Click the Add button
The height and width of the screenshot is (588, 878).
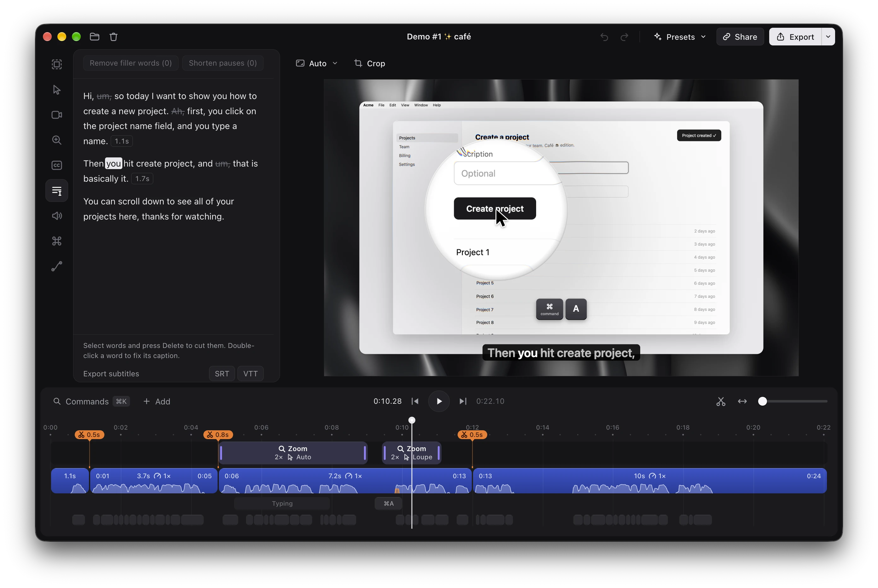[157, 401]
